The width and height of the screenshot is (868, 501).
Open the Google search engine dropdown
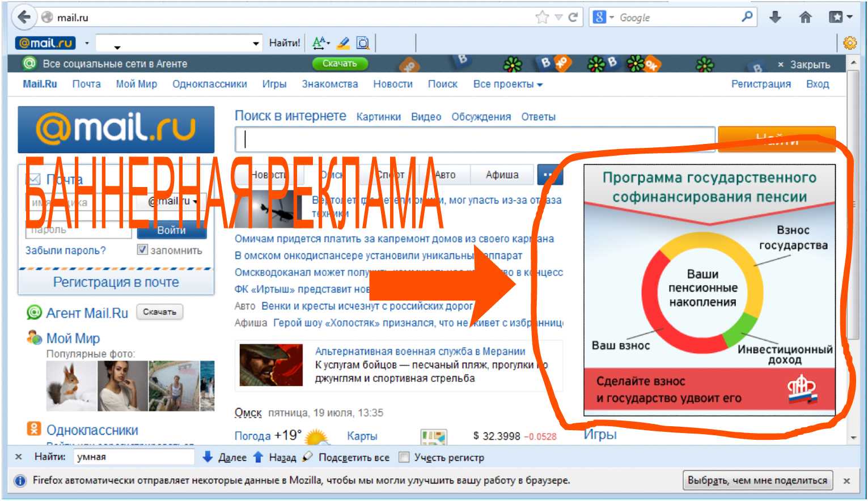point(612,18)
